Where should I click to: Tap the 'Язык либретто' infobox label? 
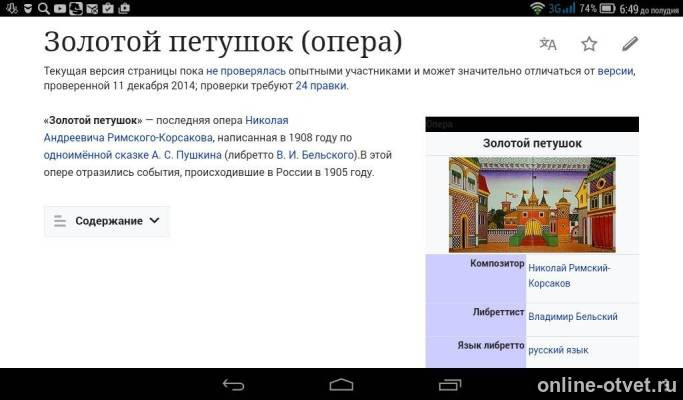(490, 346)
